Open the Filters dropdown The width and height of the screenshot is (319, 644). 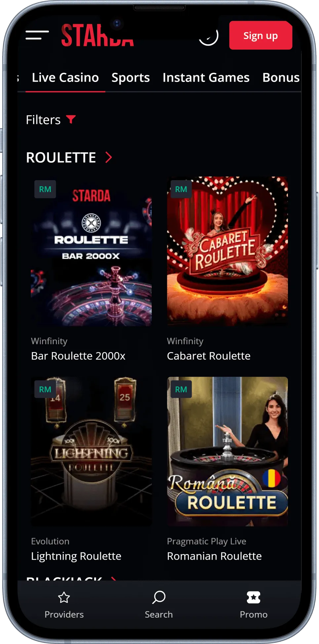pyautogui.click(x=51, y=120)
